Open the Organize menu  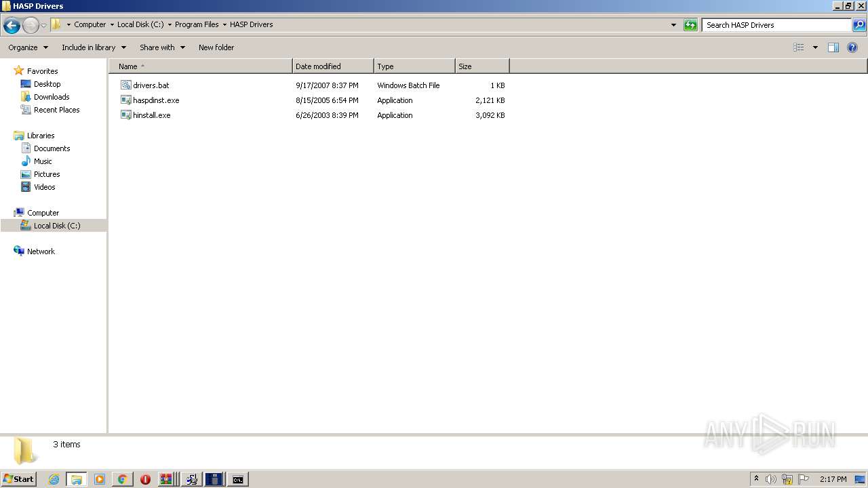click(x=28, y=47)
